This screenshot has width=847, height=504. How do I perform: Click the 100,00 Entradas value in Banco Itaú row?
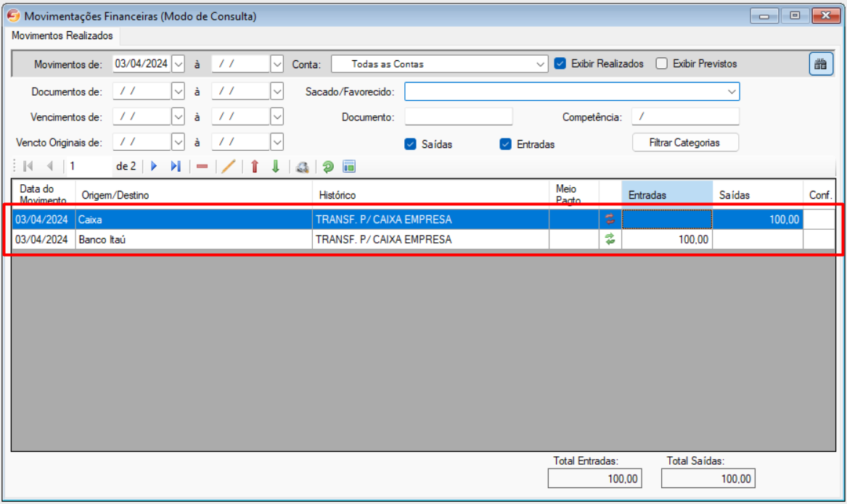[667, 239]
